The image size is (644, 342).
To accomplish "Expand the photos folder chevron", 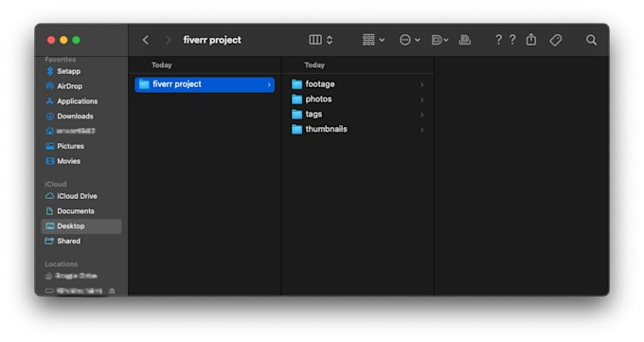I will tap(421, 99).
